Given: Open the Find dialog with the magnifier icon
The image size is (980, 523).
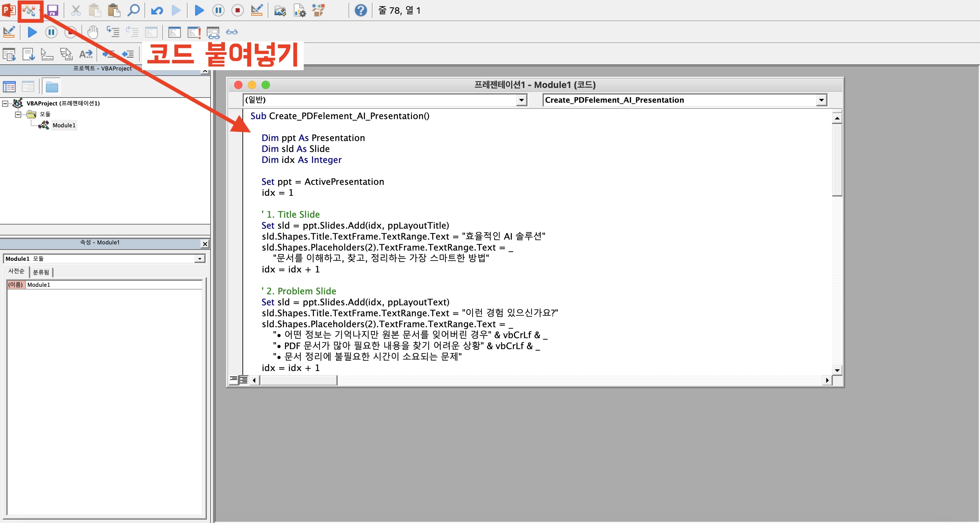Looking at the screenshot, I should pos(134,10).
